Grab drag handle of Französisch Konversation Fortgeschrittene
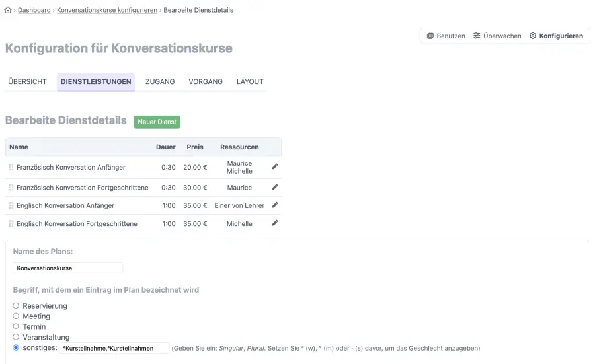The height and width of the screenshot is (364, 595). 11,188
